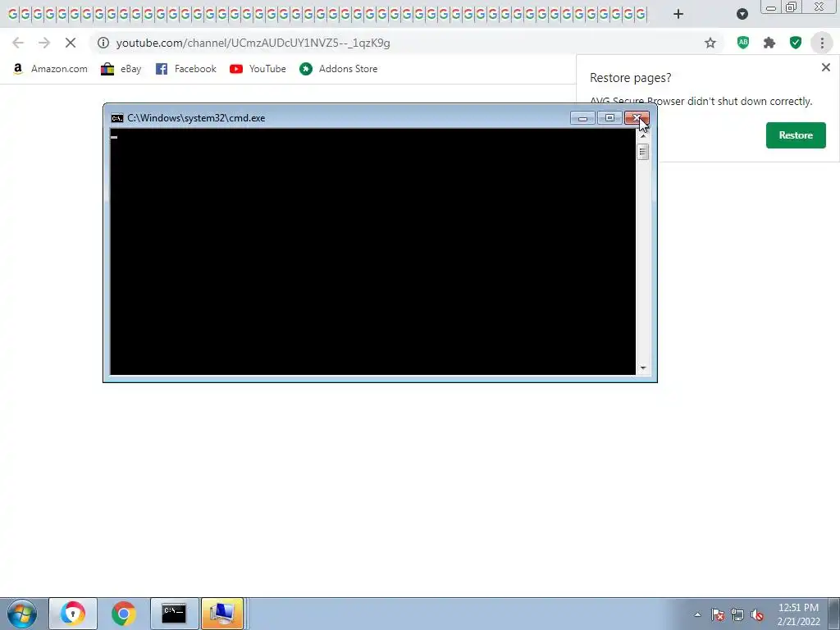Click the browser back arrow
This screenshot has height=630, width=840.
[18, 43]
